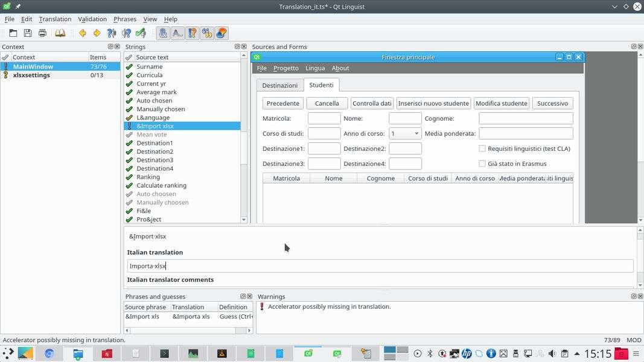Go to next item with right arrow
Screen dimensions: 644x362
tap(97, 33)
